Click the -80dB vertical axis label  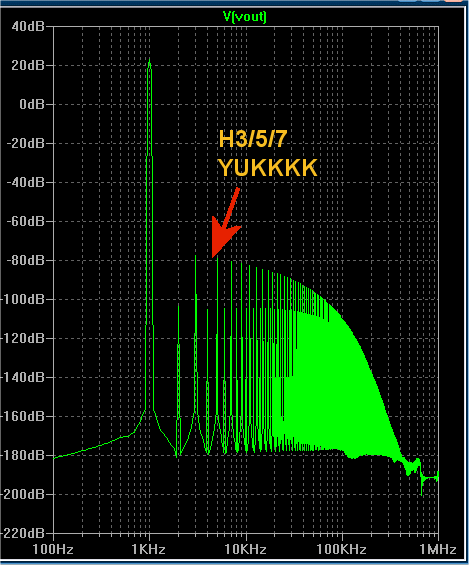[25, 260]
